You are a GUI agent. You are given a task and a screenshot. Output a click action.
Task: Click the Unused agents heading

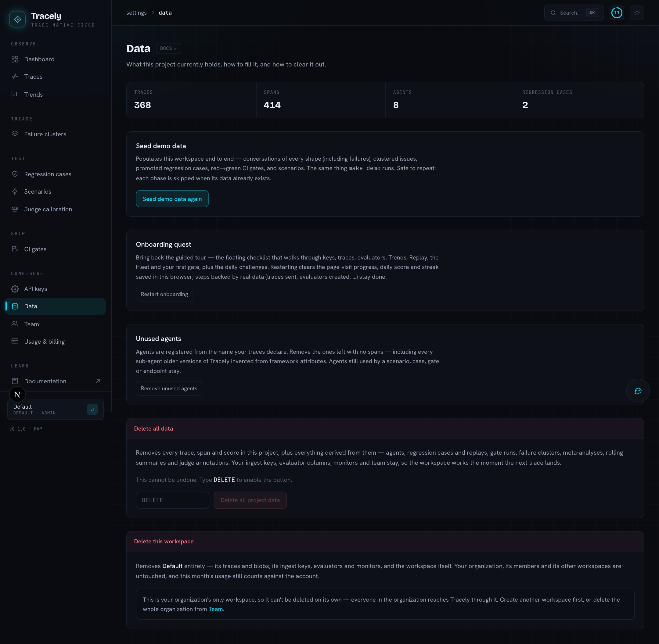[x=158, y=338]
